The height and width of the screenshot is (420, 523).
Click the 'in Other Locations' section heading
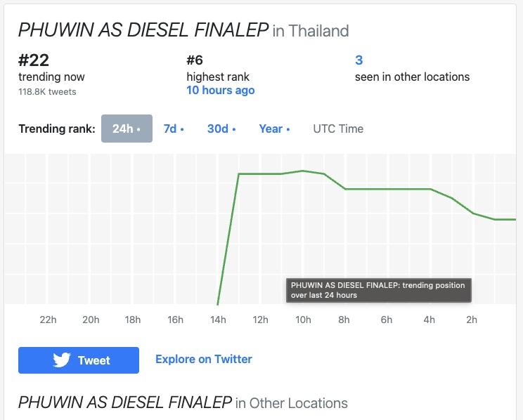[291, 403]
